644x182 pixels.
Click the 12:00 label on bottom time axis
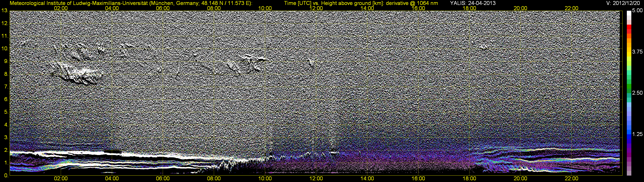pyautogui.click(x=316, y=179)
